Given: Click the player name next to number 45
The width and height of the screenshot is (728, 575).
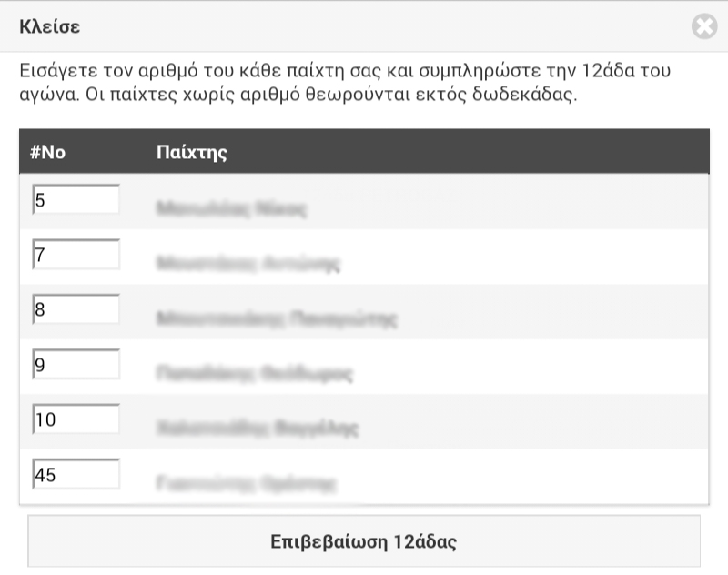Looking at the screenshot, I should coord(248,484).
